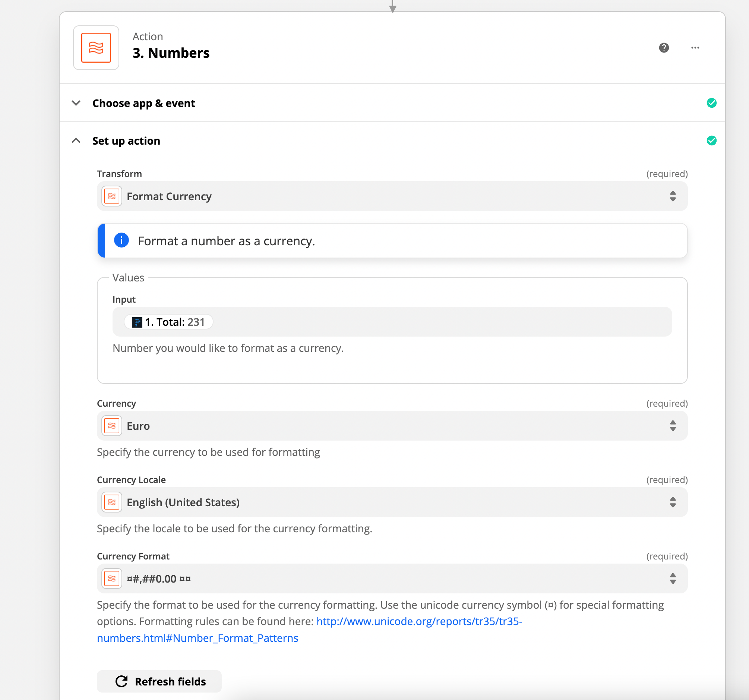749x700 pixels.
Task: Click the Currency dropdown up-down arrows
Action: [673, 426]
